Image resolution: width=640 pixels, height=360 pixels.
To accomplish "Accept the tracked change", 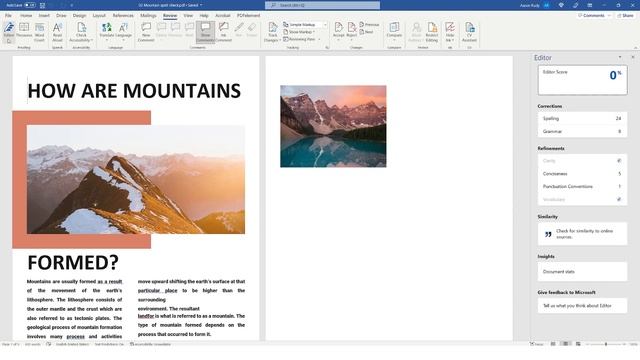I will pyautogui.click(x=338, y=32).
